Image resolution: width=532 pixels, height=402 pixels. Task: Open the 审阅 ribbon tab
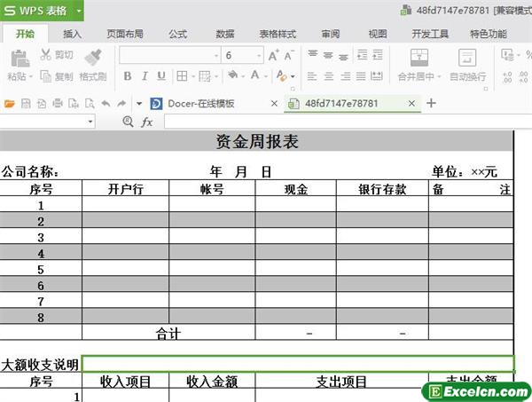331,34
